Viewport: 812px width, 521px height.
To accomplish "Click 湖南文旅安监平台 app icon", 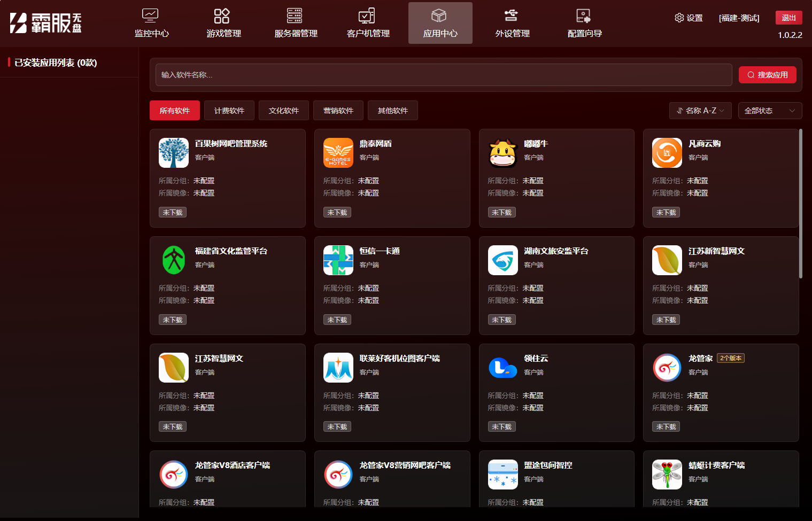I will pos(503,260).
